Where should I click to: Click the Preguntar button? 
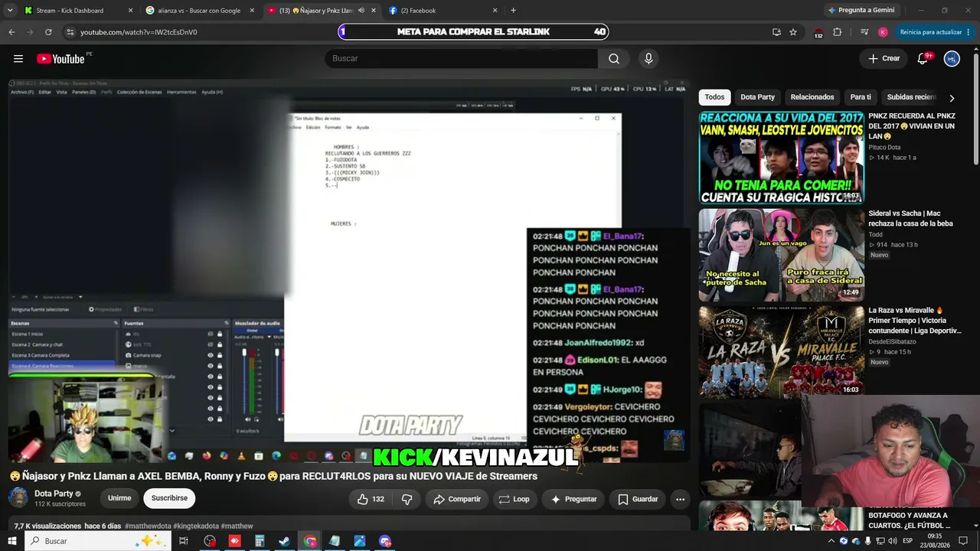tap(573, 499)
